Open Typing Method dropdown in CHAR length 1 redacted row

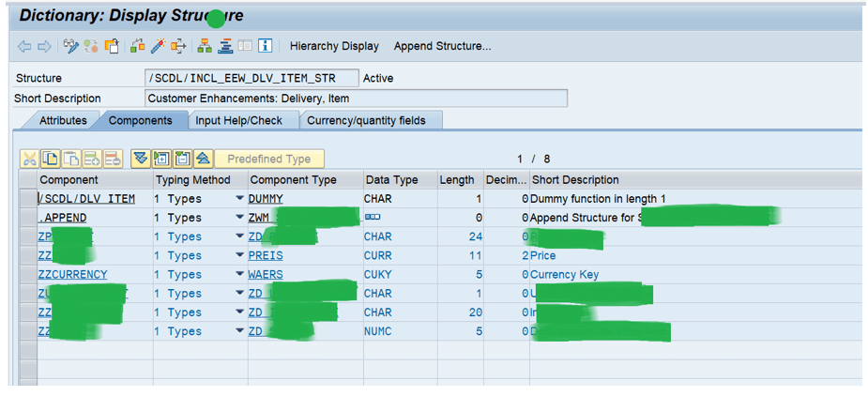click(x=239, y=293)
